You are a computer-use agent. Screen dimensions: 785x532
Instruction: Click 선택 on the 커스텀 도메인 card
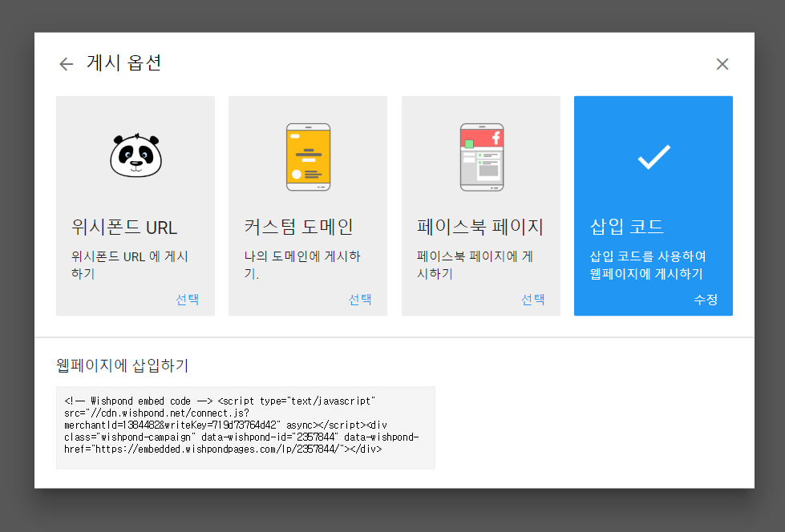(360, 300)
